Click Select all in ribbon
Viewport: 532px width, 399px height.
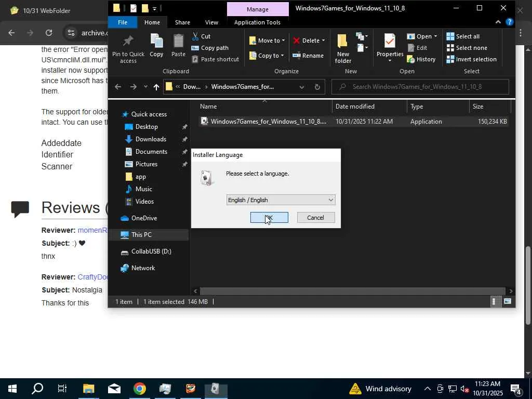tap(463, 36)
